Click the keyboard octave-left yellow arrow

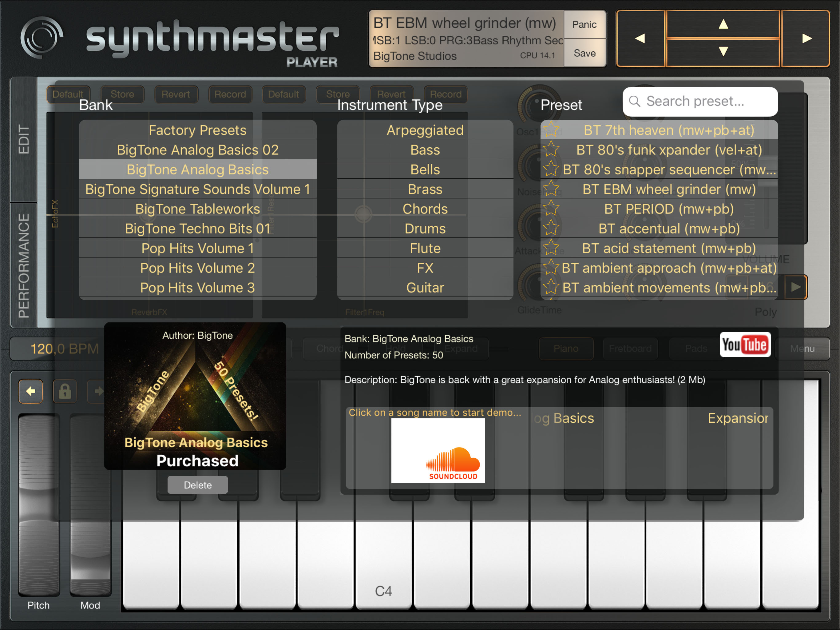point(31,391)
